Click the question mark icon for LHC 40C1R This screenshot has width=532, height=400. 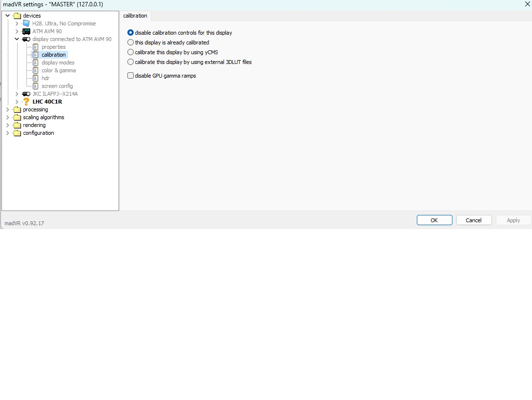tap(26, 102)
